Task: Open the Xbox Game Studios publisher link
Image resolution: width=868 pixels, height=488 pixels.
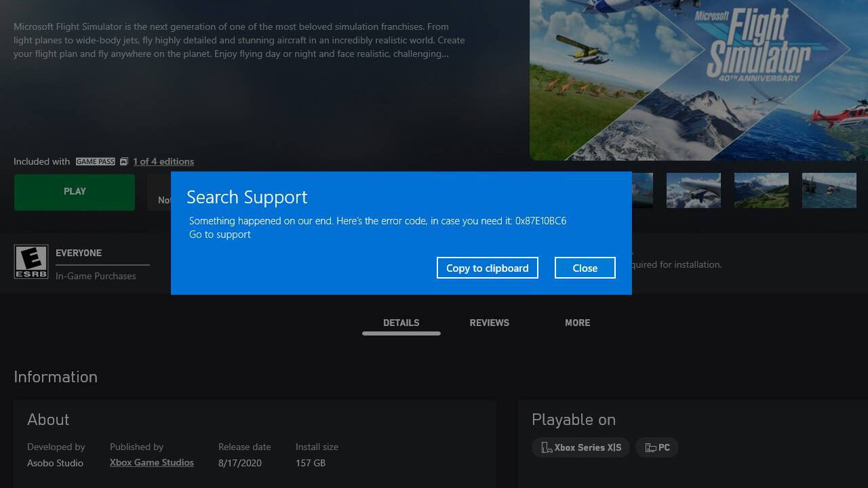Action: (152, 462)
